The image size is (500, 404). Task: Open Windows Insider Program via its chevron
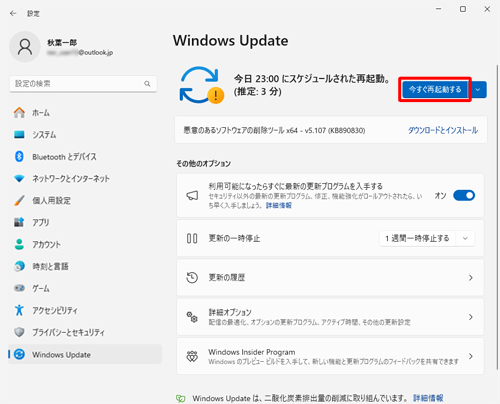click(x=471, y=356)
